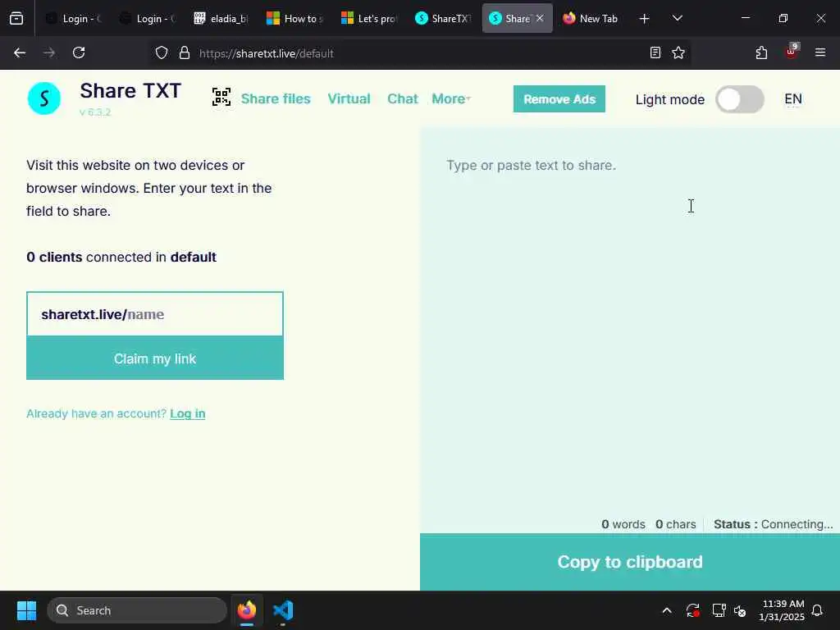The width and height of the screenshot is (840, 630).
Task: Switch to second Login tab
Action: [x=148, y=18]
